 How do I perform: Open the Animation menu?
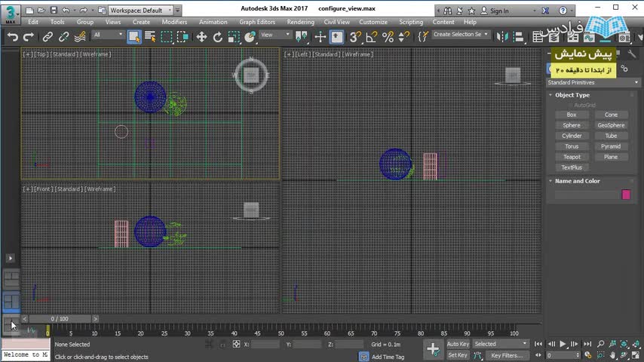213,22
